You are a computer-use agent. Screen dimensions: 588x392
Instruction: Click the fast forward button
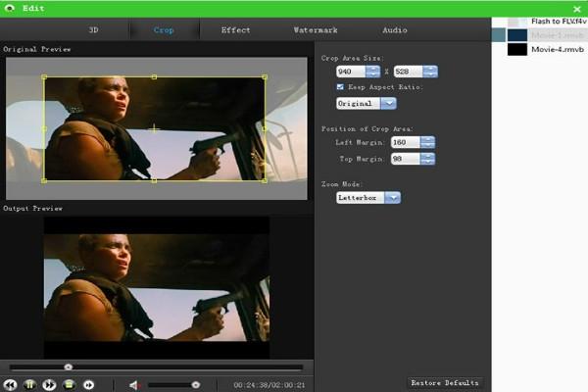49,385
